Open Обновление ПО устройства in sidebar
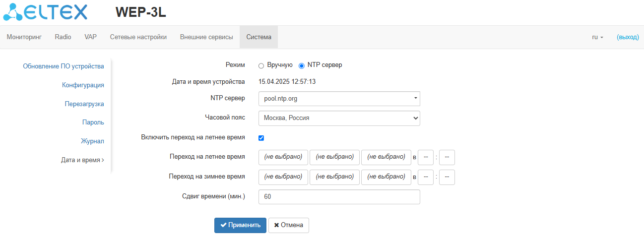This screenshot has height=242, width=644. pyautogui.click(x=64, y=66)
